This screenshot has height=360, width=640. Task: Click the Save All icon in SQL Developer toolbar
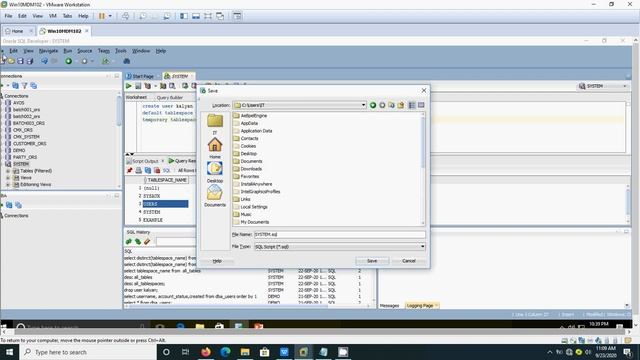[29, 61]
